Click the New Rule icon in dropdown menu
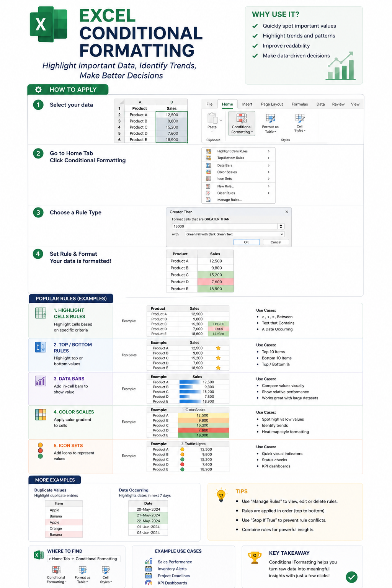The image size is (392, 588). pyautogui.click(x=208, y=186)
